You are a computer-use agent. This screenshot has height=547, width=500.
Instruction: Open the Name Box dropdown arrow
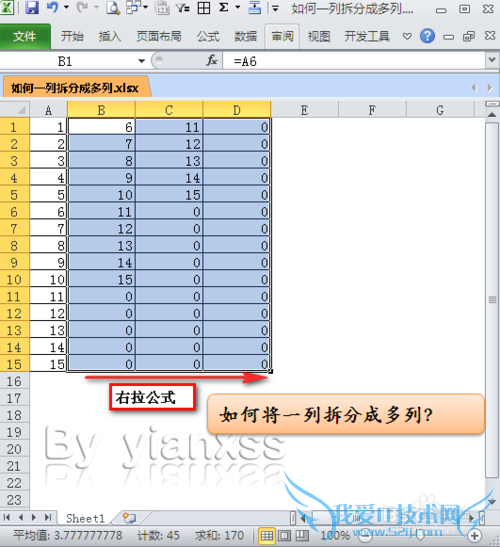(141, 61)
